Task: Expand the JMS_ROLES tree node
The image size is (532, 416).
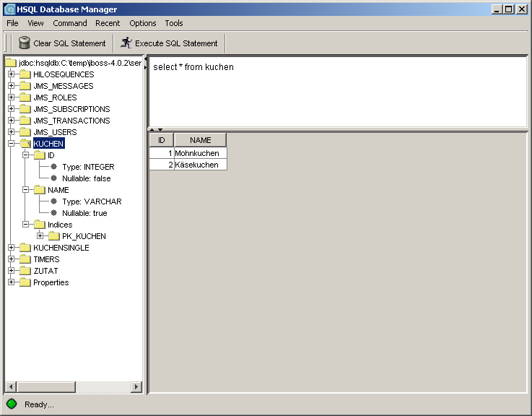Action: [x=12, y=97]
